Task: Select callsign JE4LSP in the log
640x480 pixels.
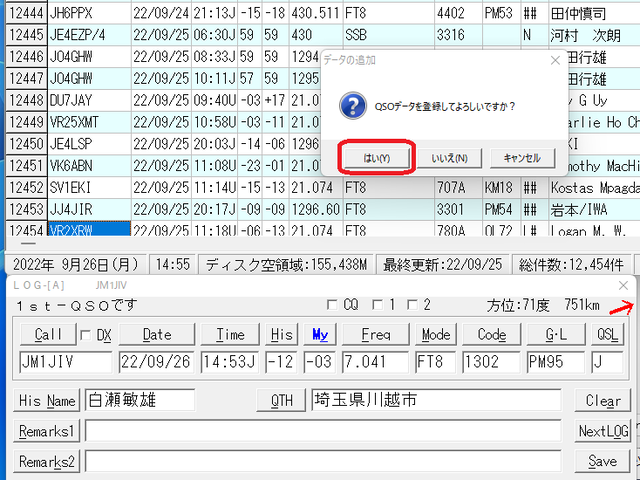Action: (90, 144)
